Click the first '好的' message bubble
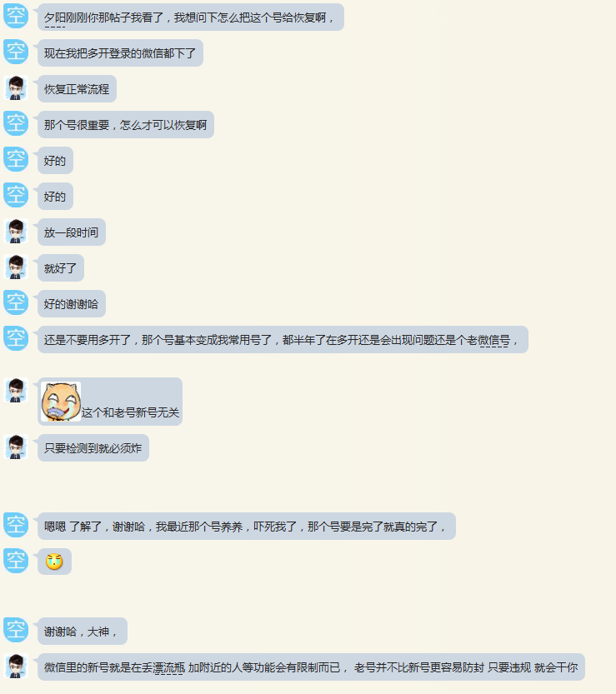The height and width of the screenshot is (694, 616). click(55, 161)
